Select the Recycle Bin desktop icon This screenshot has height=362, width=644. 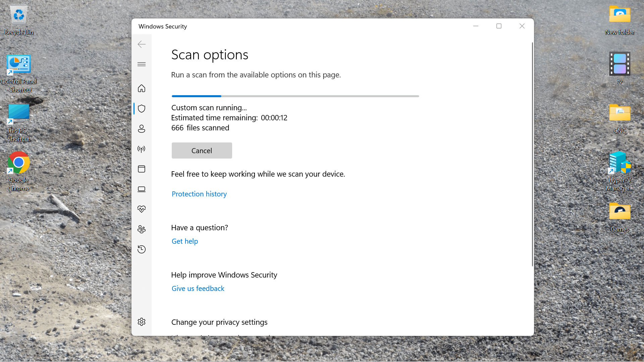(19, 20)
